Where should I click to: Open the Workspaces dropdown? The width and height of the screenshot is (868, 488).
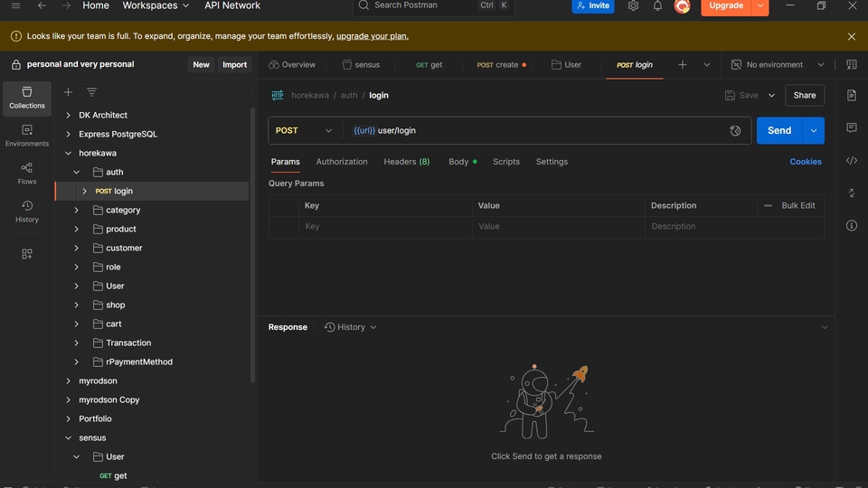156,5
